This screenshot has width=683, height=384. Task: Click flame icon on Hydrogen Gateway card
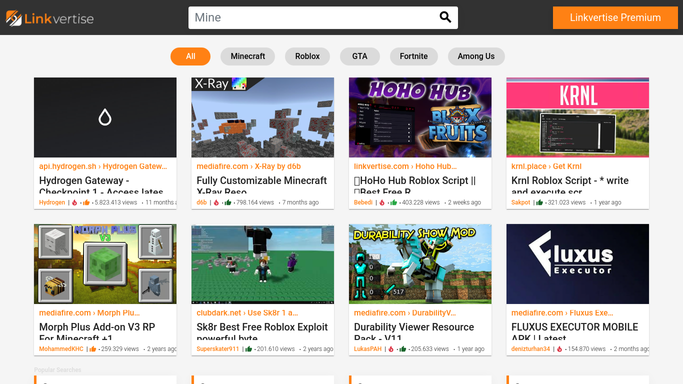tap(74, 202)
